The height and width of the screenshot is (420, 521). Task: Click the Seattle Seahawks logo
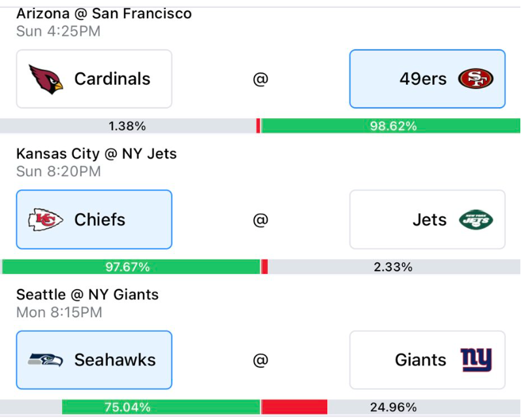point(46,360)
